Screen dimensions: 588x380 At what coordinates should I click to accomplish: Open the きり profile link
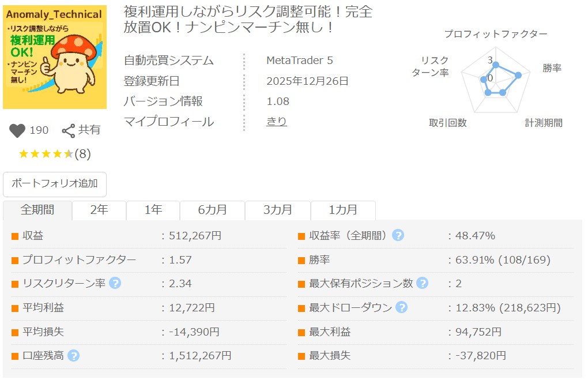(276, 122)
